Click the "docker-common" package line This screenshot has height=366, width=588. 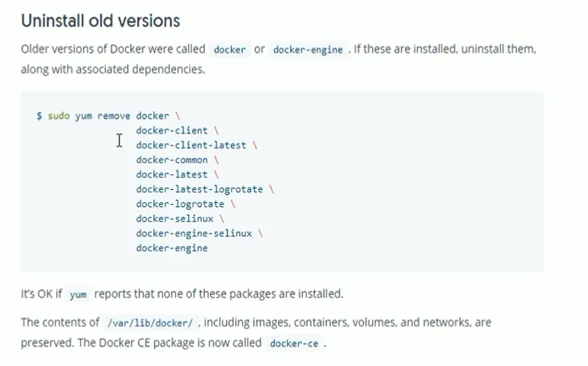pos(172,160)
